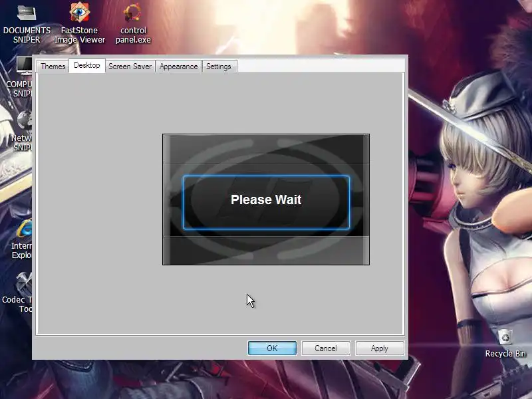The width and height of the screenshot is (532, 399).
Task: Dismiss dialog with Cancel button
Action: click(x=326, y=348)
